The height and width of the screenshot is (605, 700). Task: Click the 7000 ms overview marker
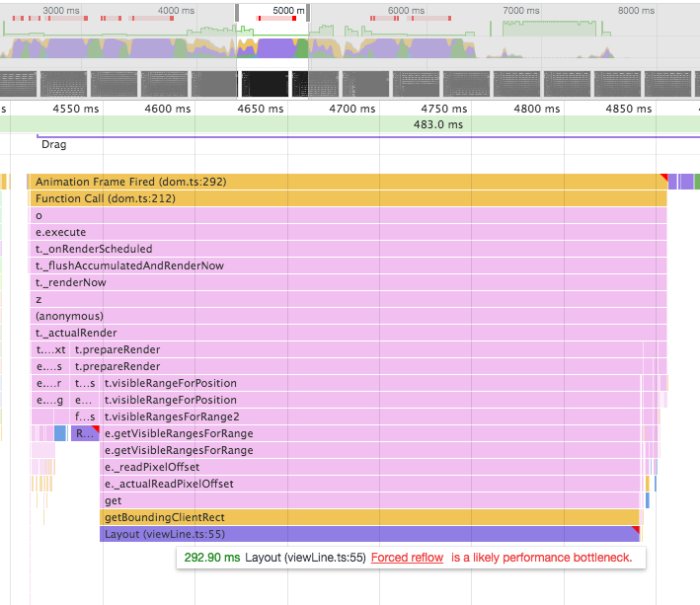coord(521,10)
